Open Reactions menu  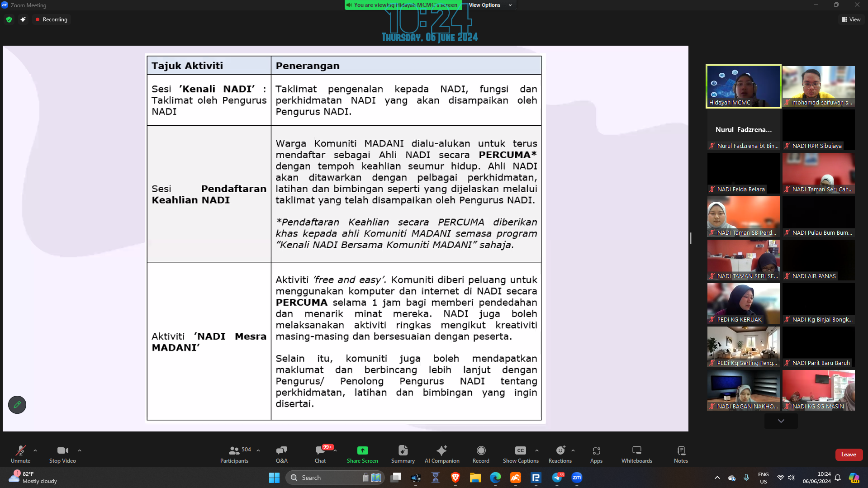click(x=560, y=454)
